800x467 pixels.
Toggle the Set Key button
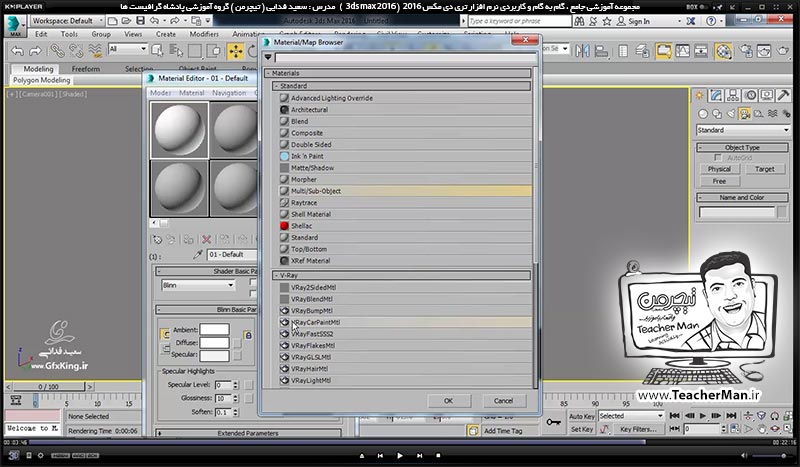pyautogui.click(x=581, y=429)
